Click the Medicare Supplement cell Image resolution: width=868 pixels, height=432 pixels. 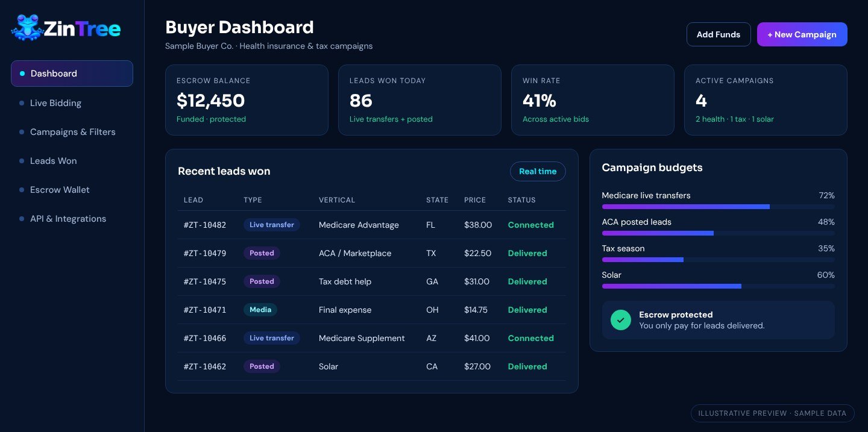(x=362, y=339)
